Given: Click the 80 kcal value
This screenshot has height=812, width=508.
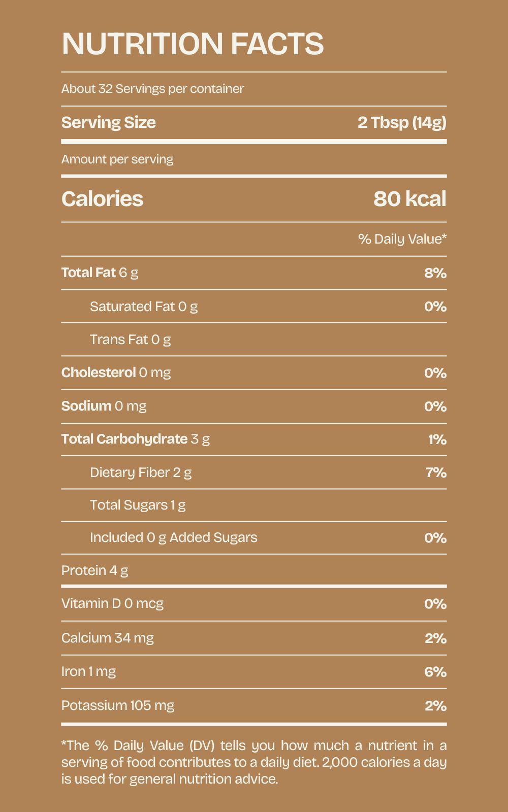Looking at the screenshot, I should [x=409, y=198].
